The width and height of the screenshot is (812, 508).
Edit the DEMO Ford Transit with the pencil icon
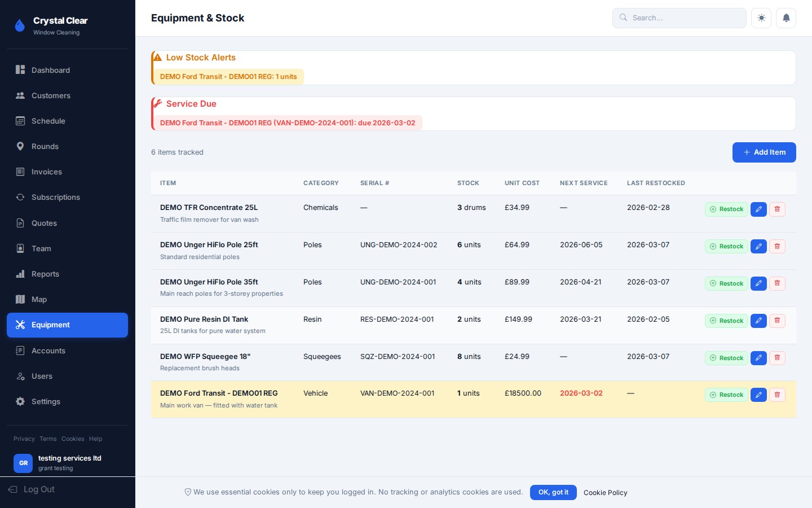pos(758,395)
